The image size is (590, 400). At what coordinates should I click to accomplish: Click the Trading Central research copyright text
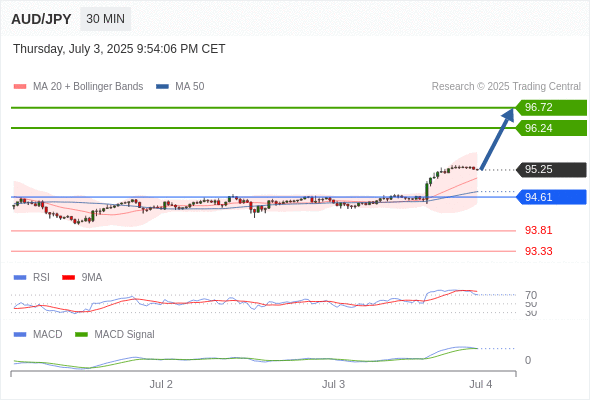(506, 87)
